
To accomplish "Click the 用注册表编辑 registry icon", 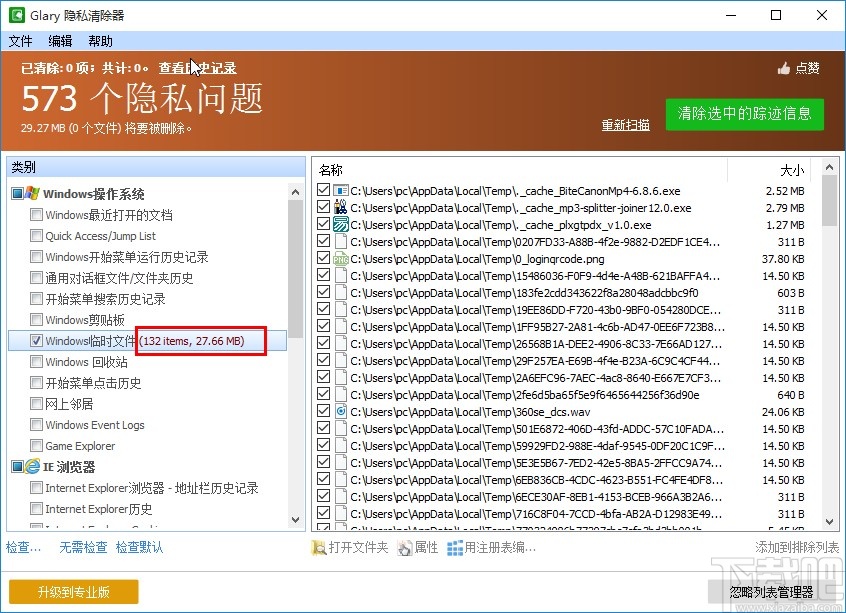I will tap(455, 548).
